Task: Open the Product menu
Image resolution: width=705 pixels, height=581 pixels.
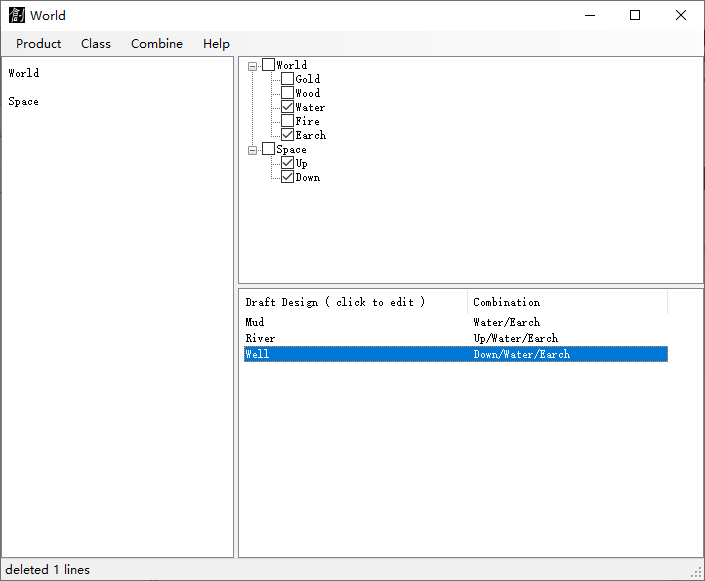Action: [x=38, y=44]
